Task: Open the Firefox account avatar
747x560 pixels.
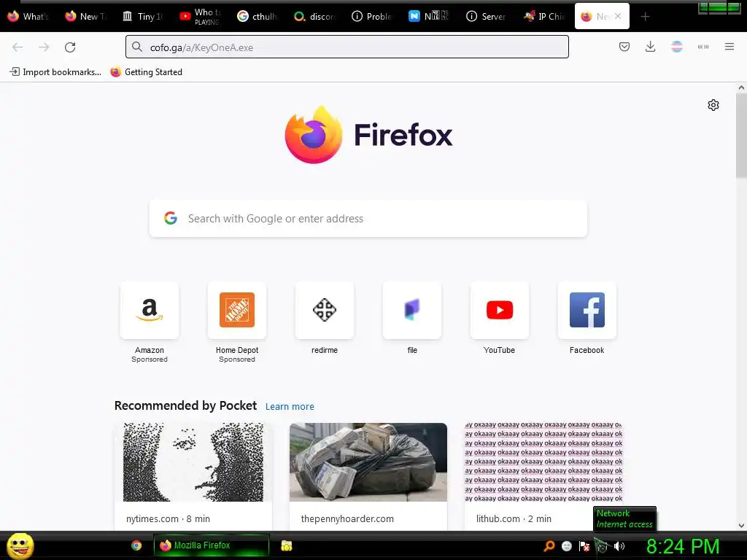Action: [676, 47]
